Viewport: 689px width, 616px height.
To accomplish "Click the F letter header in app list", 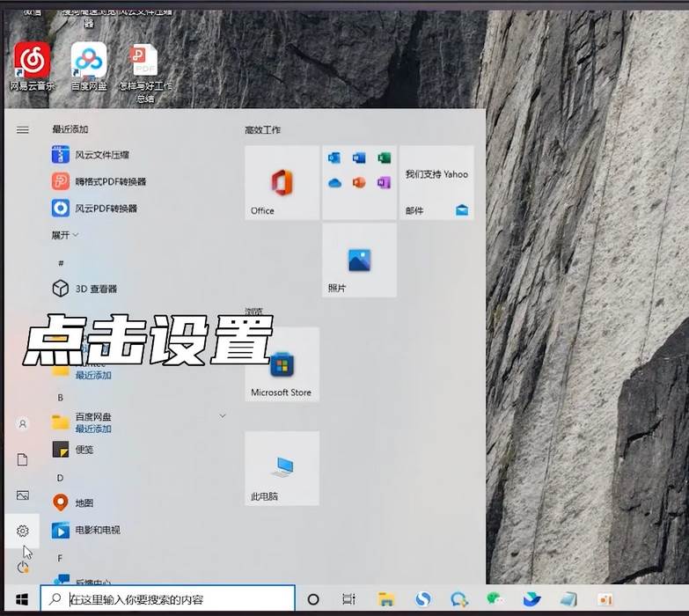I will [x=60, y=558].
